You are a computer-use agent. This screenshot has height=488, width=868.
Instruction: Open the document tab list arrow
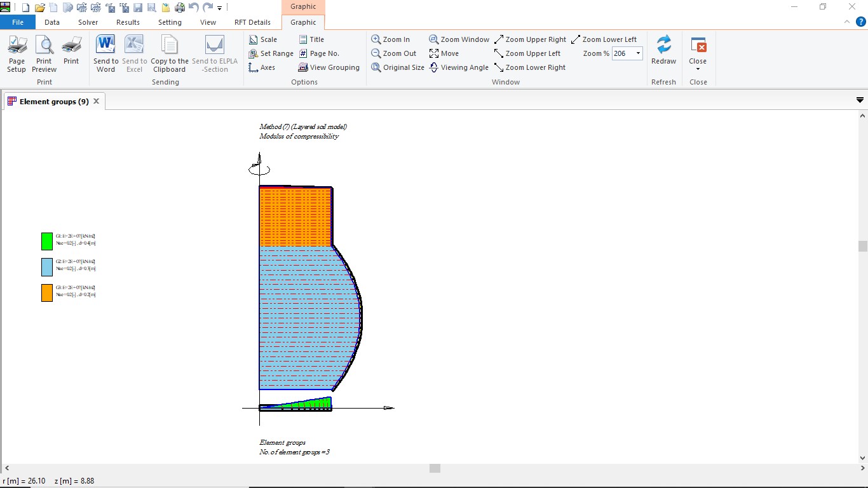860,100
